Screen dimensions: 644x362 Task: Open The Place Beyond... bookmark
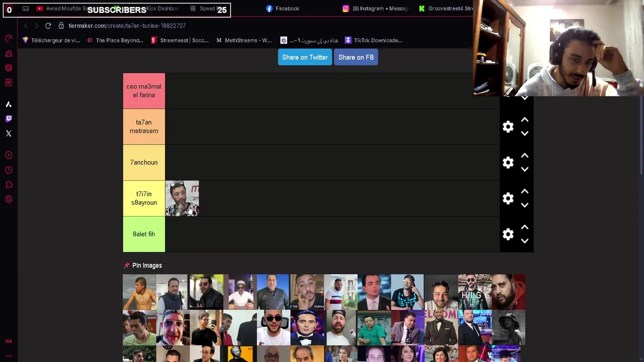coord(115,40)
